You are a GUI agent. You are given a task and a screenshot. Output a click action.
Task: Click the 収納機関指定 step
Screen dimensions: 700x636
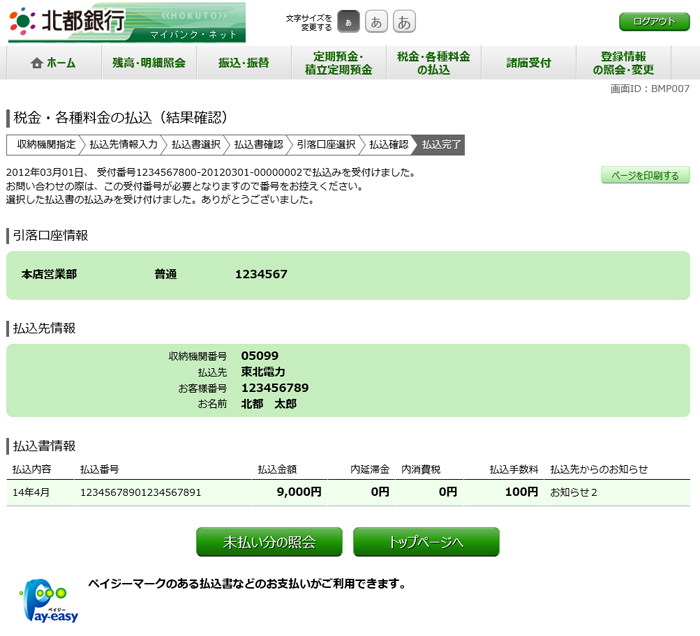pyautogui.click(x=46, y=145)
